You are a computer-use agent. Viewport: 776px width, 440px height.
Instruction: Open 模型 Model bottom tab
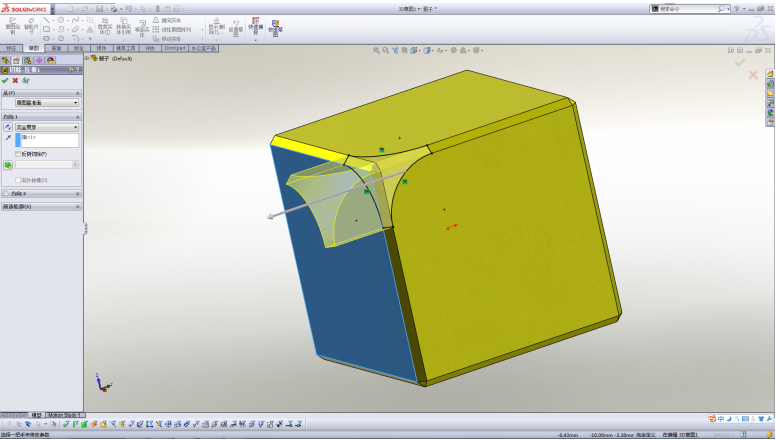click(x=36, y=415)
